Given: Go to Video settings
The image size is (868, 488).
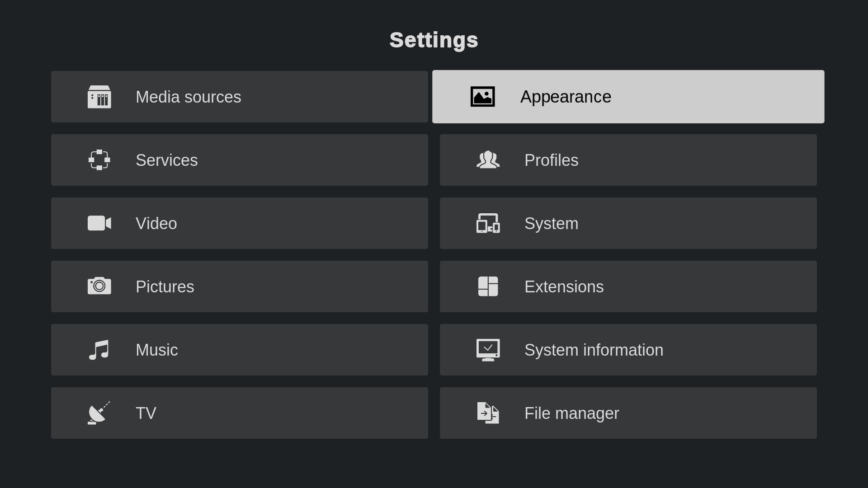Looking at the screenshot, I should 239,223.
